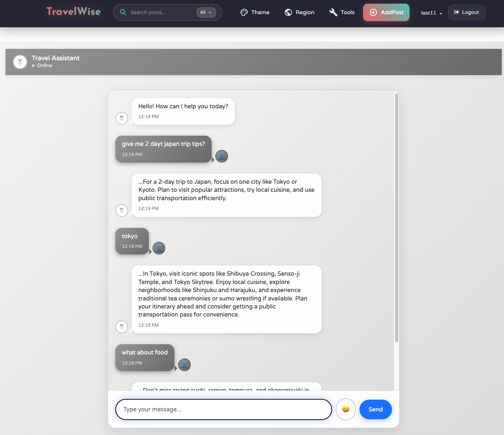Click the chat window scrollbar
This screenshot has width=504, height=435.
[396, 218]
